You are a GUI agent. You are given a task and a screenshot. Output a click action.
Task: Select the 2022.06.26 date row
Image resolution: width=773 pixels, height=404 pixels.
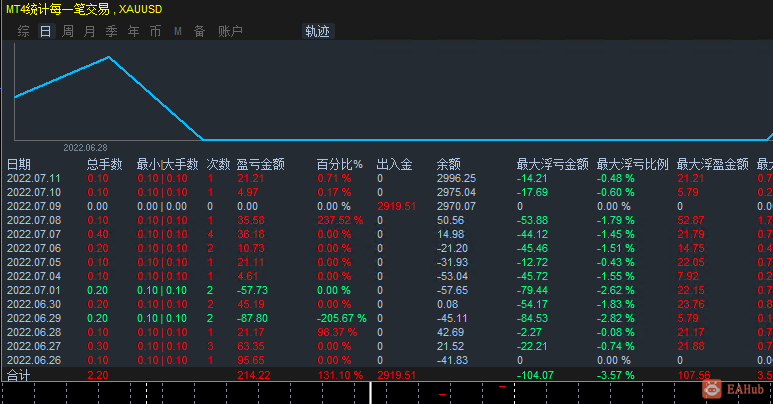[x=34, y=360]
